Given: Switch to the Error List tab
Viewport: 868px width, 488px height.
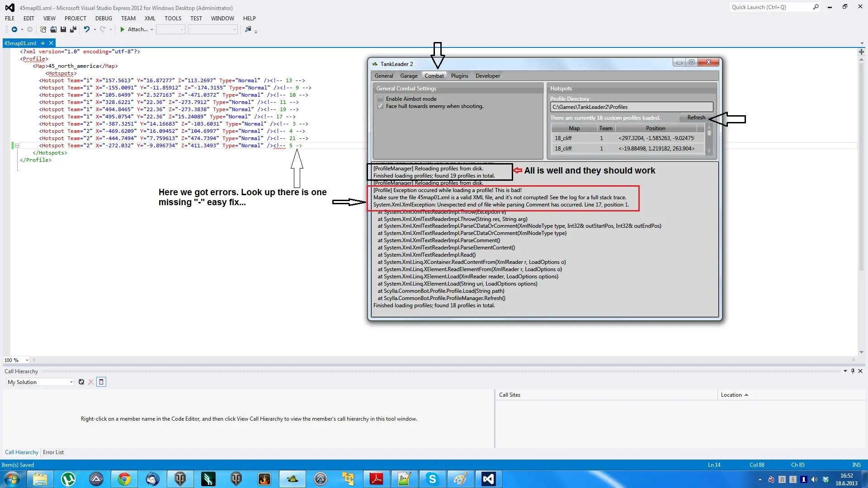Looking at the screenshot, I should [53, 452].
